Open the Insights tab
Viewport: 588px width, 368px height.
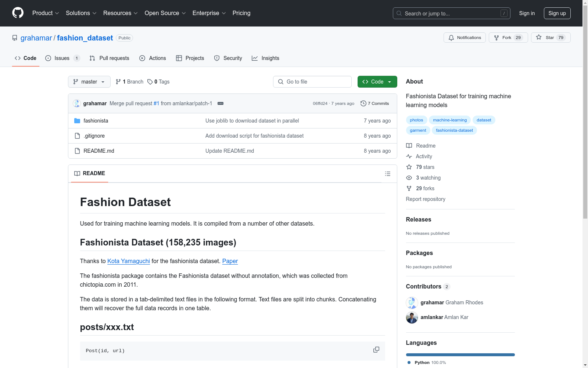[265, 58]
